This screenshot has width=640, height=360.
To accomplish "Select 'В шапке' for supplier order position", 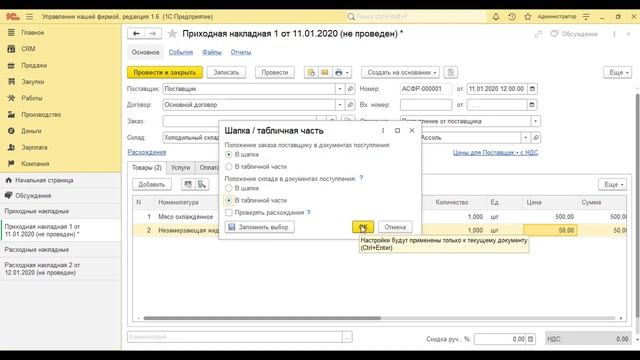I will [x=229, y=154].
